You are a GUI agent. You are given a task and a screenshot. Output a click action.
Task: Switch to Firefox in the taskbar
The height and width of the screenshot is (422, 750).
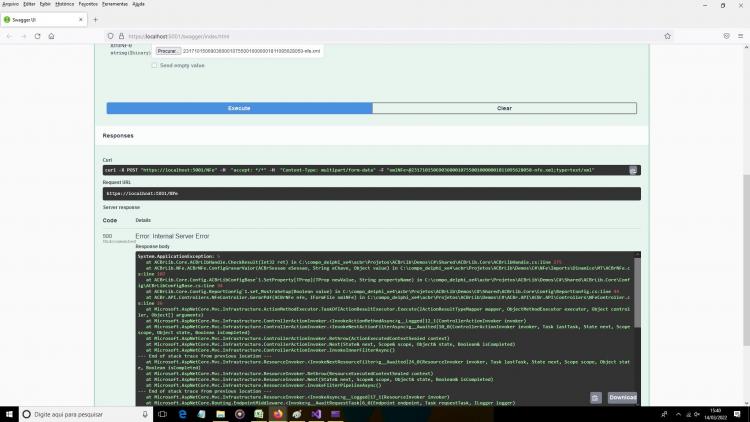coord(278,414)
